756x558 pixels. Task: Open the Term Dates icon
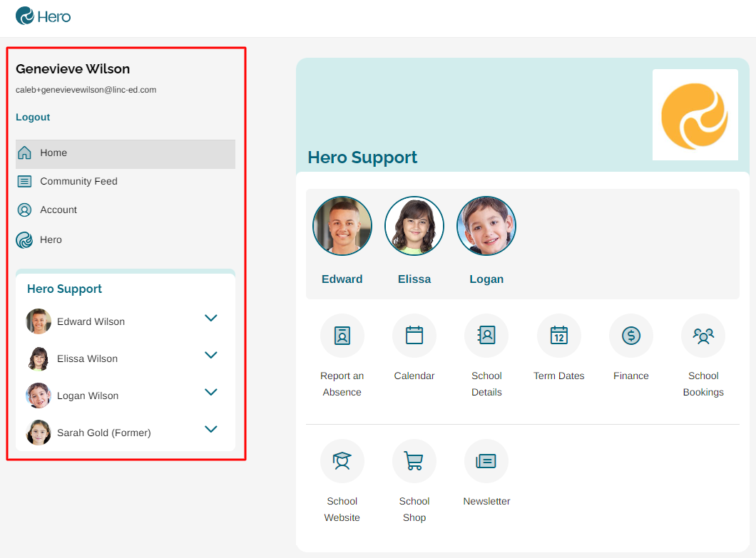pos(559,336)
